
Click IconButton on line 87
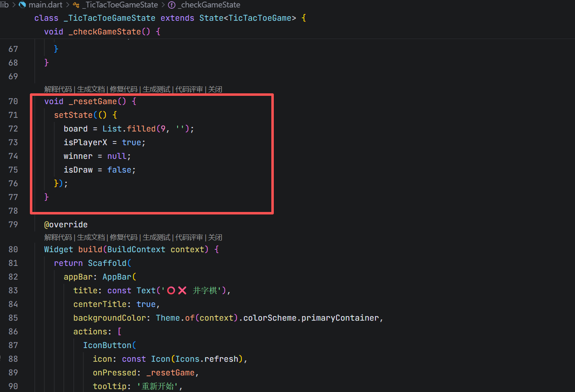107,346
